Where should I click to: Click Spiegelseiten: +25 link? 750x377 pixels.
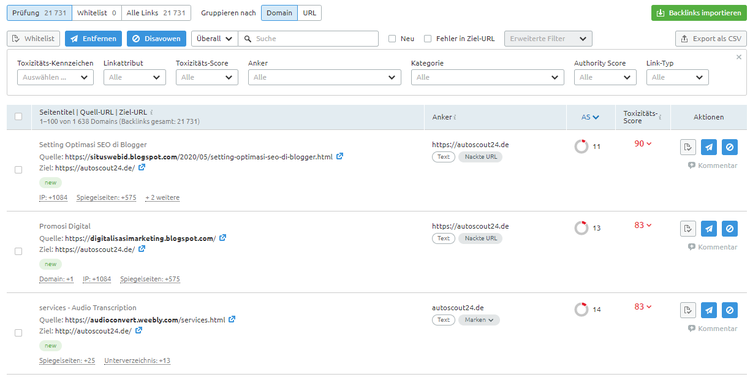[x=67, y=360]
